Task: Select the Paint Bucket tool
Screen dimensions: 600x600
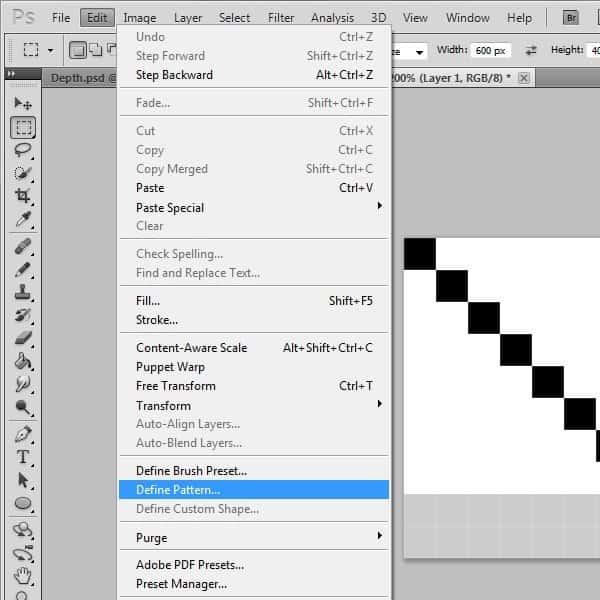Action: [23, 361]
